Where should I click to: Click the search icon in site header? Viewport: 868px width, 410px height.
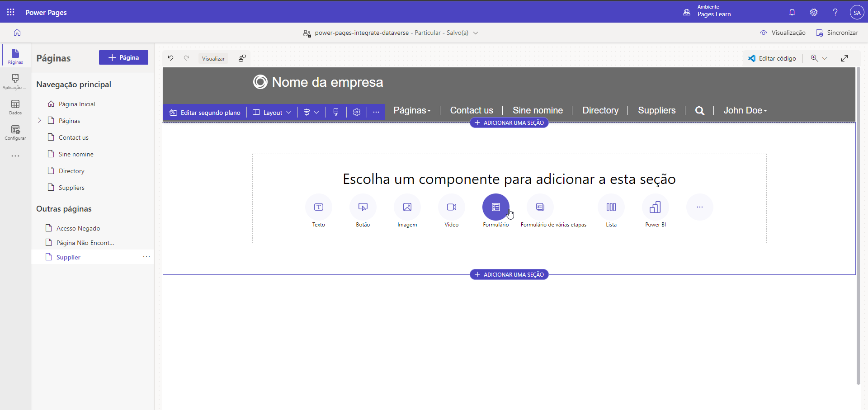(699, 111)
